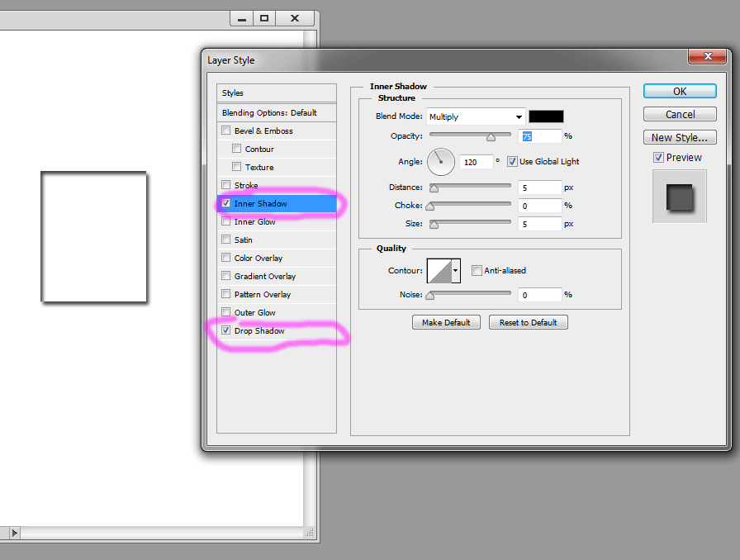Enable the Inner Glow checkbox
The image size is (740, 560).
(x=226, y=221)
